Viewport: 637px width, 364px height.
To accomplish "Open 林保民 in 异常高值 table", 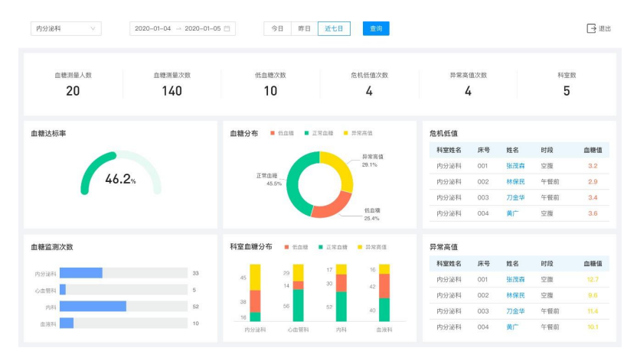I will [x=515, y=295].
